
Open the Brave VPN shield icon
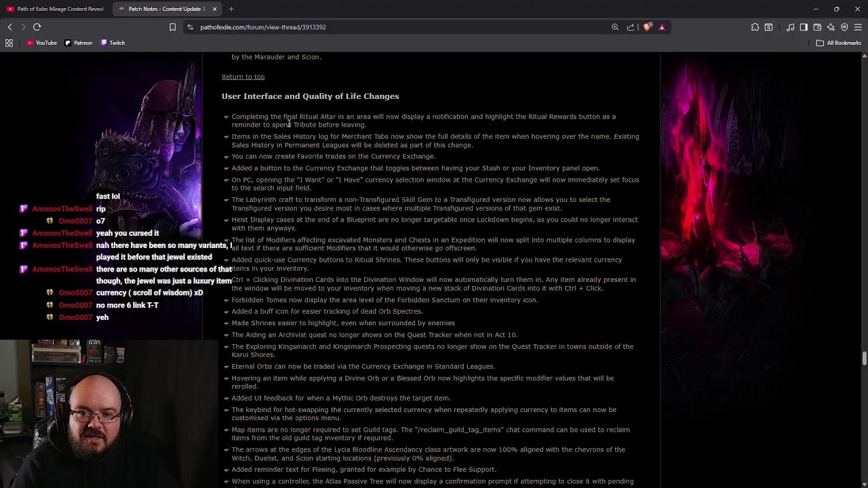pos(844,27)
